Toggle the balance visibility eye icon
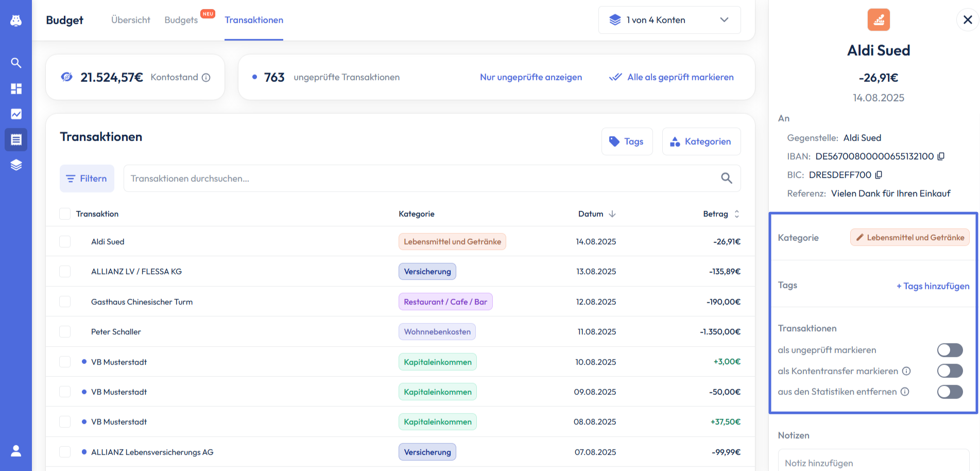Screen dimensions: 980x471 click(x=66, y=77)
